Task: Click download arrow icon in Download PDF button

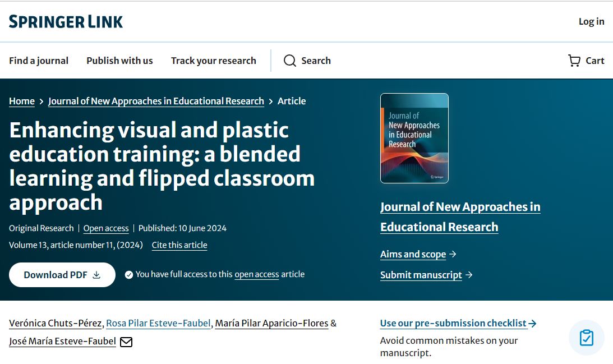Action: click(x=96, y=275)
